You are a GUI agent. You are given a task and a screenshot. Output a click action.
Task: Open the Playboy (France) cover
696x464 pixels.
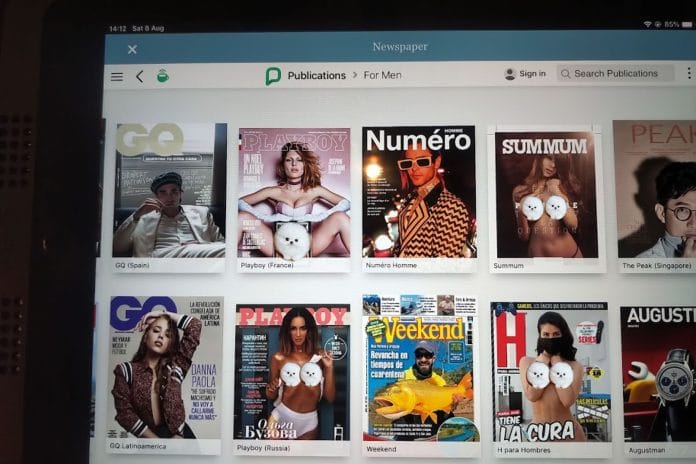[294, 193]
